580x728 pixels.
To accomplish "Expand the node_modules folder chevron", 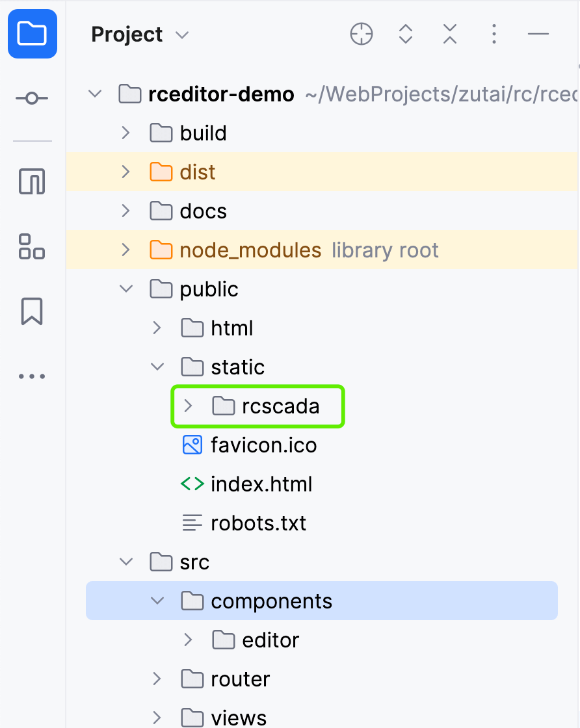I will point(126,250).
